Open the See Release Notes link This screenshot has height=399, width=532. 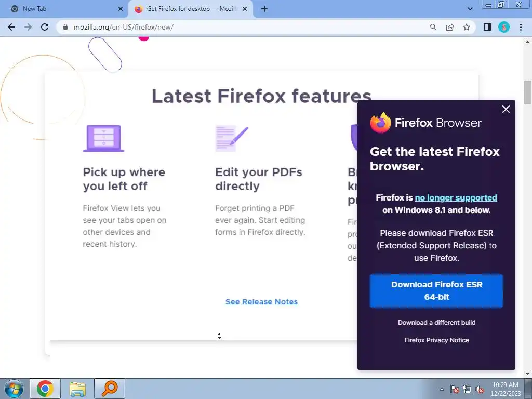[x=262, y=302]
